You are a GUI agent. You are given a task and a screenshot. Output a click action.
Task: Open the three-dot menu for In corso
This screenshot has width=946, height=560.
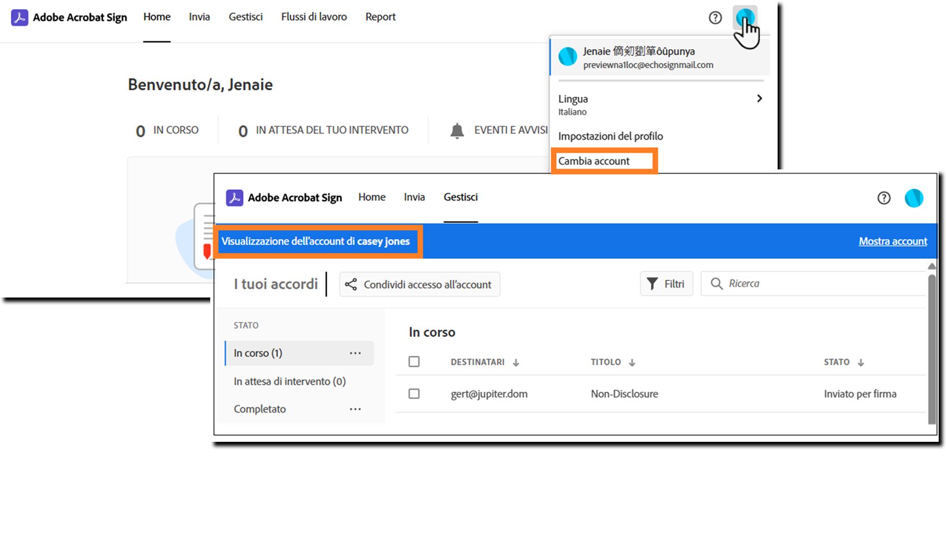tap(355, 353)
